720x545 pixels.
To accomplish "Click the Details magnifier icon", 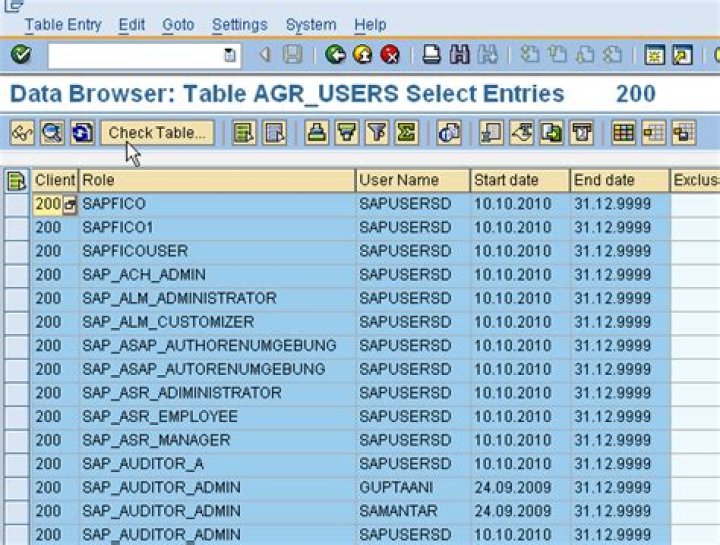I will click(52, 133).
